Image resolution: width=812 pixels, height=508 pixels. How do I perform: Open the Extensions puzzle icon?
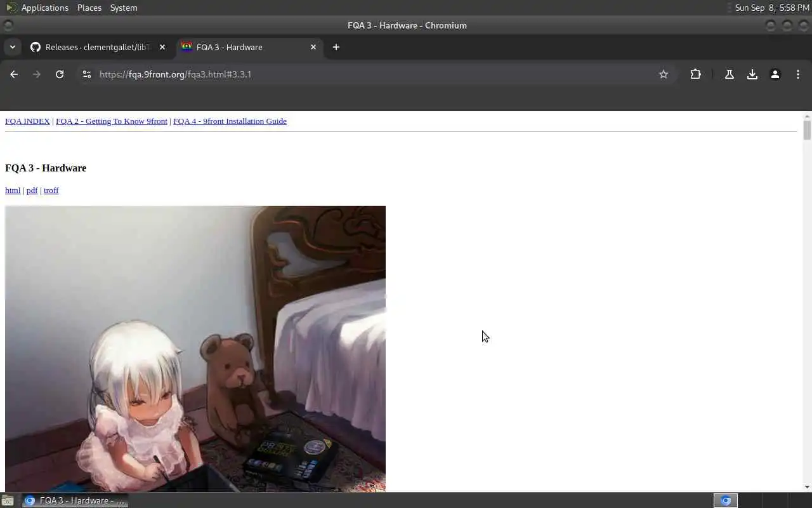[696, 74]
